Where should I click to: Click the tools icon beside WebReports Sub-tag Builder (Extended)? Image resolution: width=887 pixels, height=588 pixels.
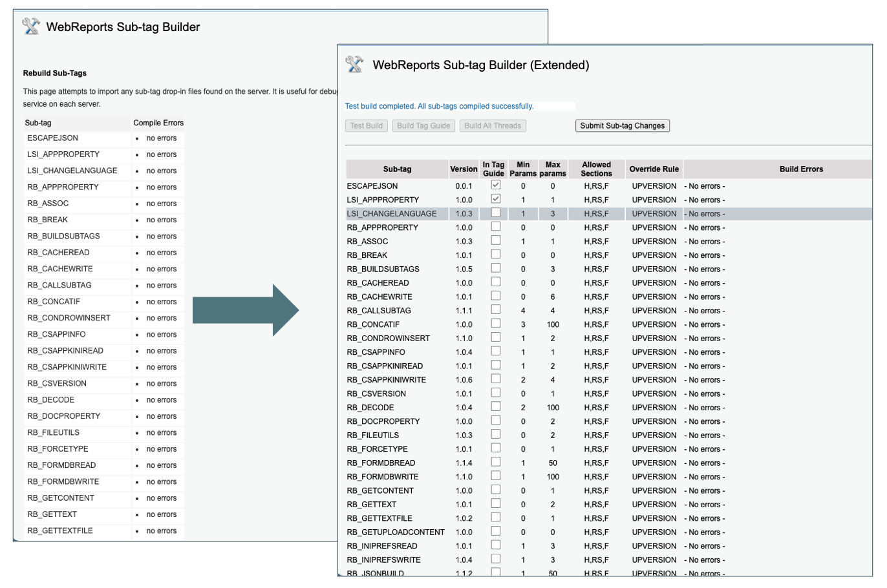(354, 64)
